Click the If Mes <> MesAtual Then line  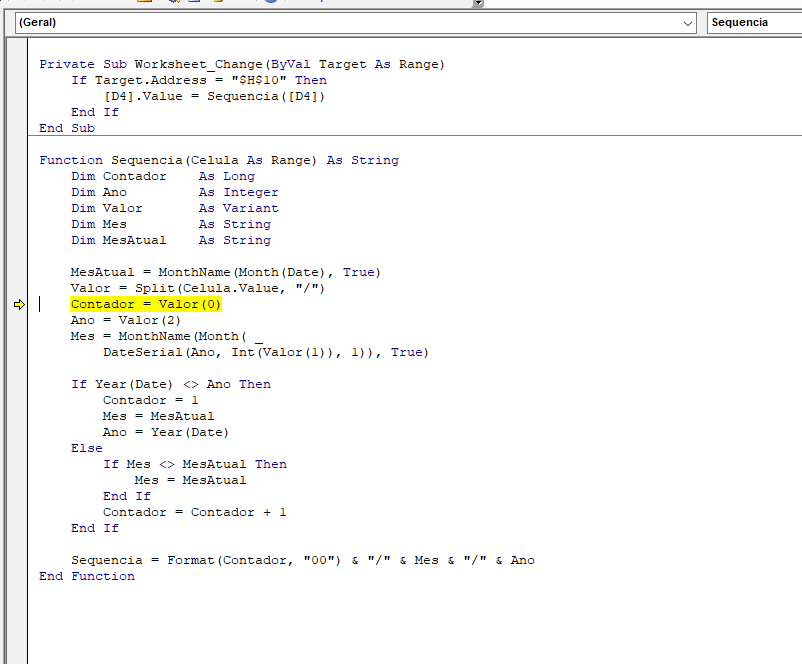pos(195,464)
